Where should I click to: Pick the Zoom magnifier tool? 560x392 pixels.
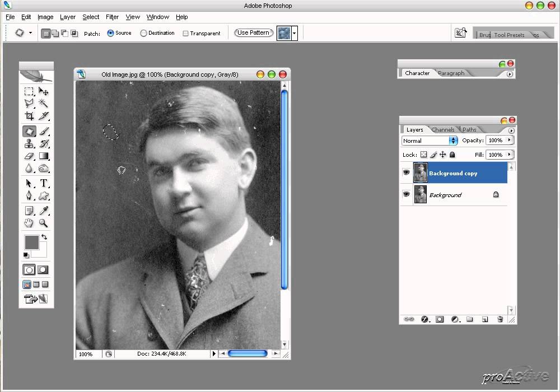click(x=44, y=223)
